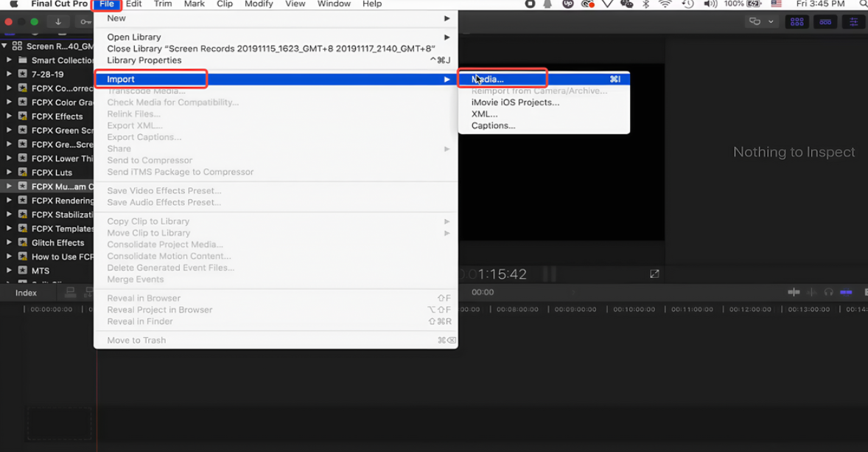Open the Help menu
This screenshot has height=452, width=868.
tap(372, 4)
